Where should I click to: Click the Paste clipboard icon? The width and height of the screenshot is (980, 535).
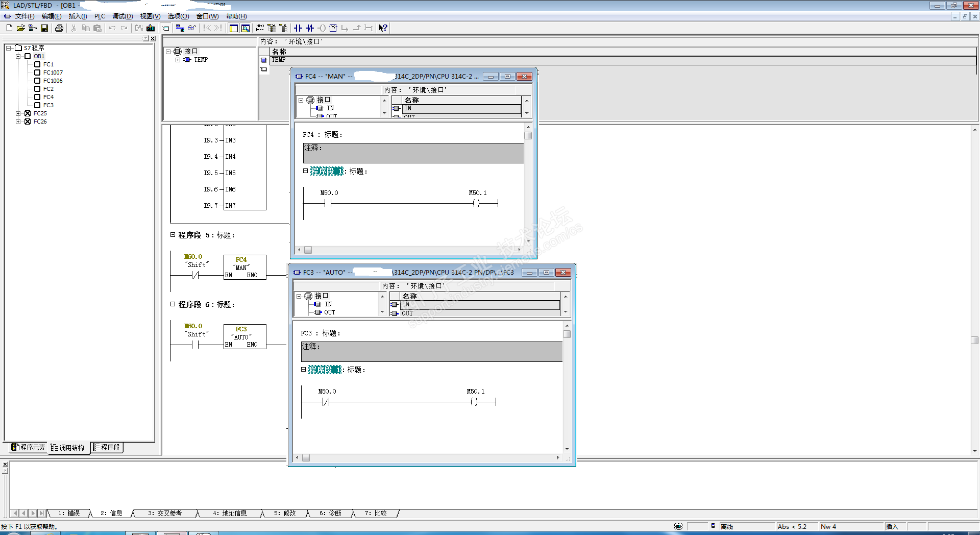point(97,28)
